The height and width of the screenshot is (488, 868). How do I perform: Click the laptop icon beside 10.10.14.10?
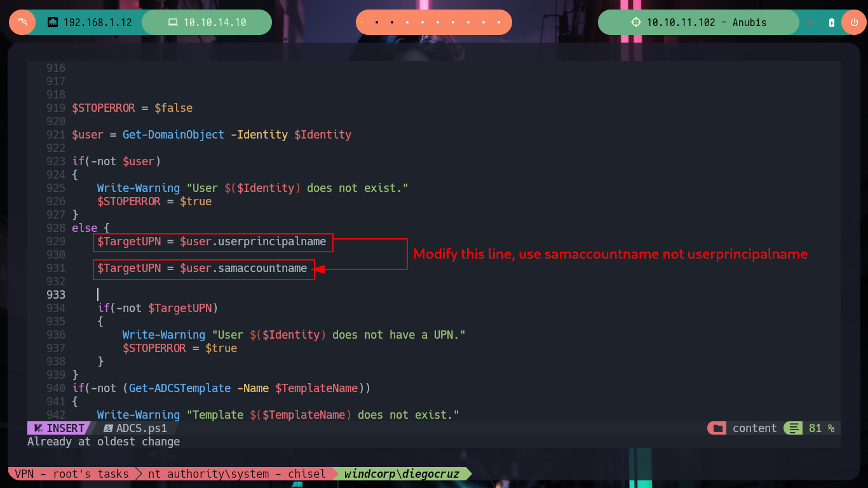(x=172, y=22)
